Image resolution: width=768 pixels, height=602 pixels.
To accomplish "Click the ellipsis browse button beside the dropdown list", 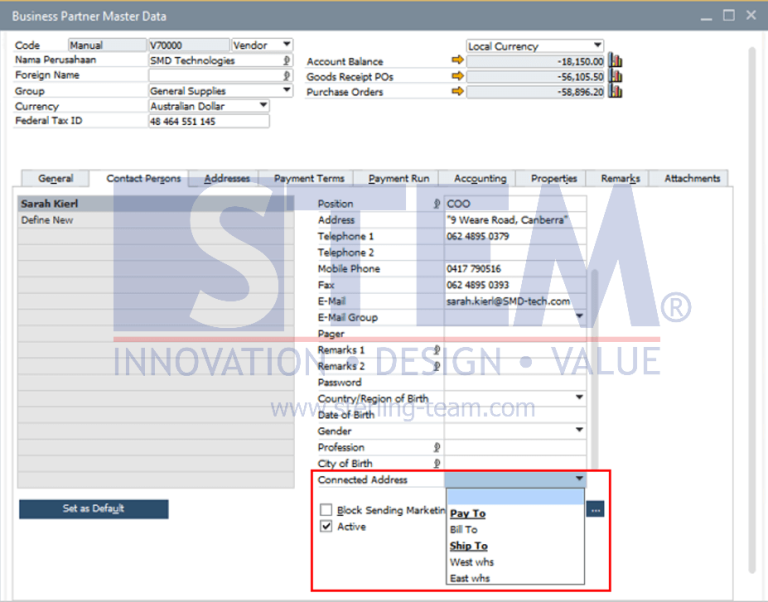I will [596, 510].
